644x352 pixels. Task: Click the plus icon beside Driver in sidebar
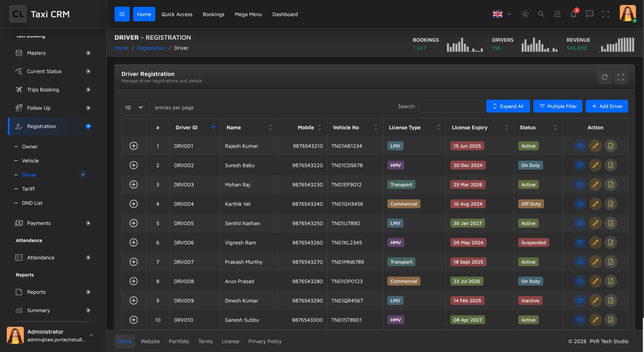coord(83,175)
